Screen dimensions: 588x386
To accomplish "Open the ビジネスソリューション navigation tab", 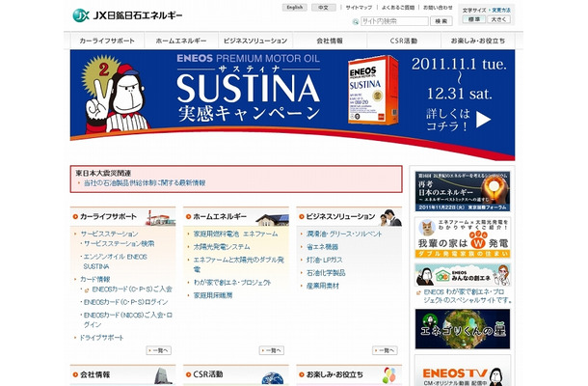I will tap(255, 41).
